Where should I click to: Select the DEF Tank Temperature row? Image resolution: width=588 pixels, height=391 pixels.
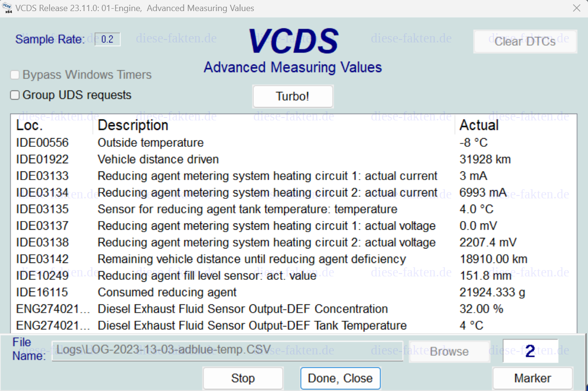tap(294, 326)
